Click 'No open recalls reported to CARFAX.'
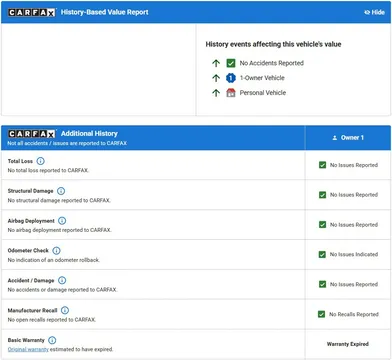Screen dimensions: 392x360 click(52, 320)
